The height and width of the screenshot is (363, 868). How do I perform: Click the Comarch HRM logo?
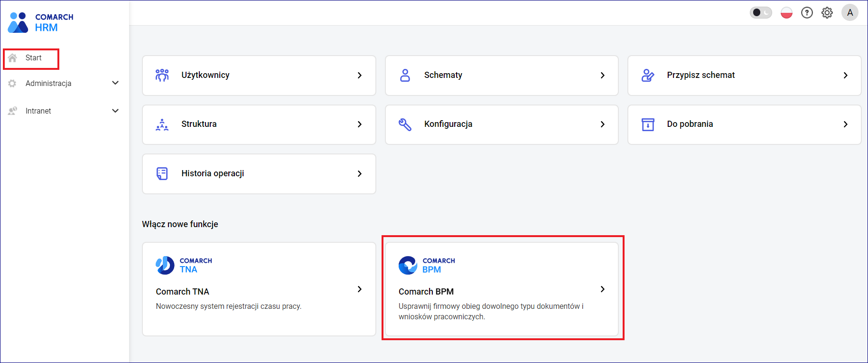pyautogui.click(x=41, y=22)
